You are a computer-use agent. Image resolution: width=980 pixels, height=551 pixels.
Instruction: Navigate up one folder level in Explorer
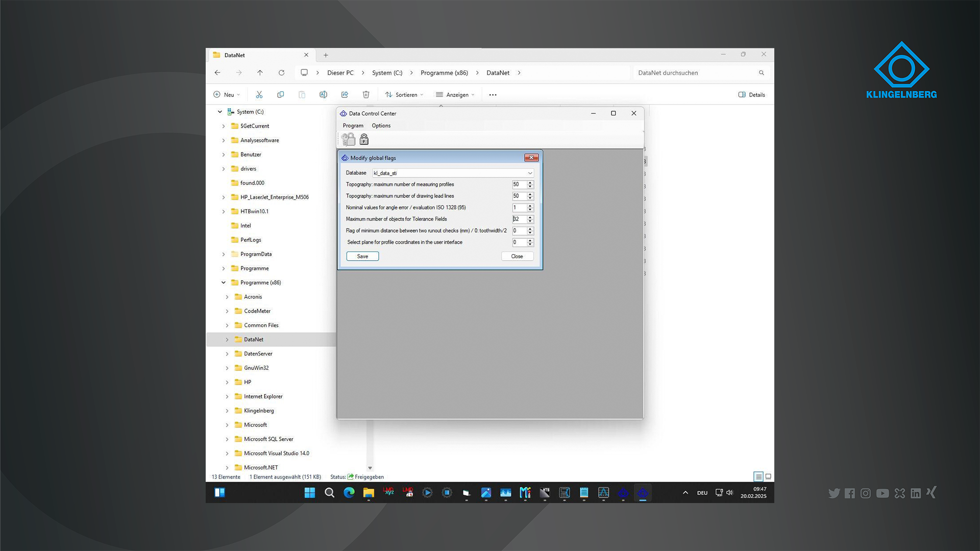[260, 73]
